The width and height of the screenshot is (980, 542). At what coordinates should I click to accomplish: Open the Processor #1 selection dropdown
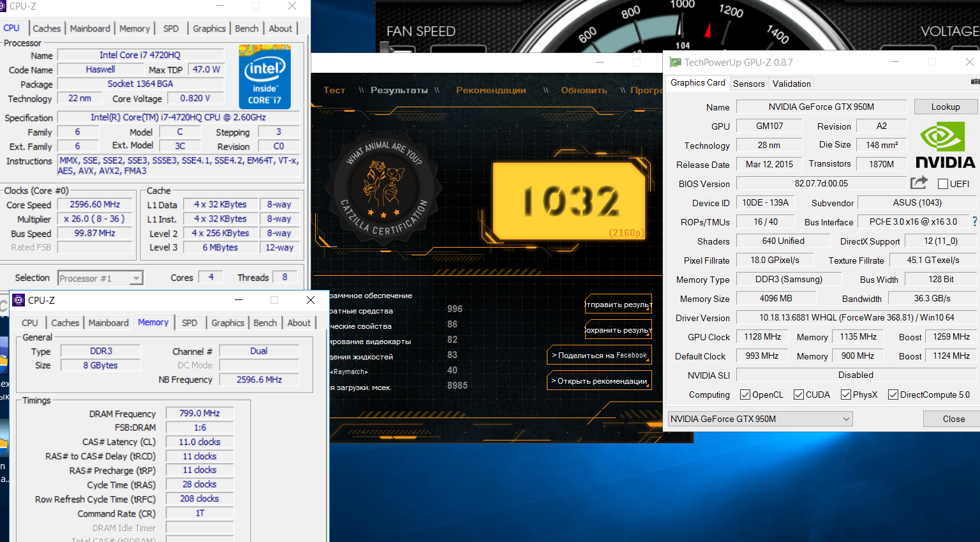[100, 278]
